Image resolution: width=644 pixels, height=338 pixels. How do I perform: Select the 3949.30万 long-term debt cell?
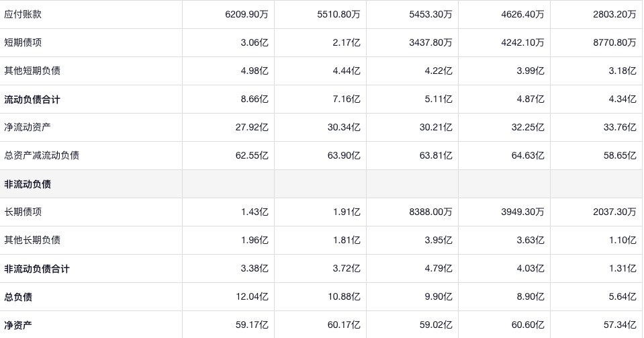tap(522, 212)
